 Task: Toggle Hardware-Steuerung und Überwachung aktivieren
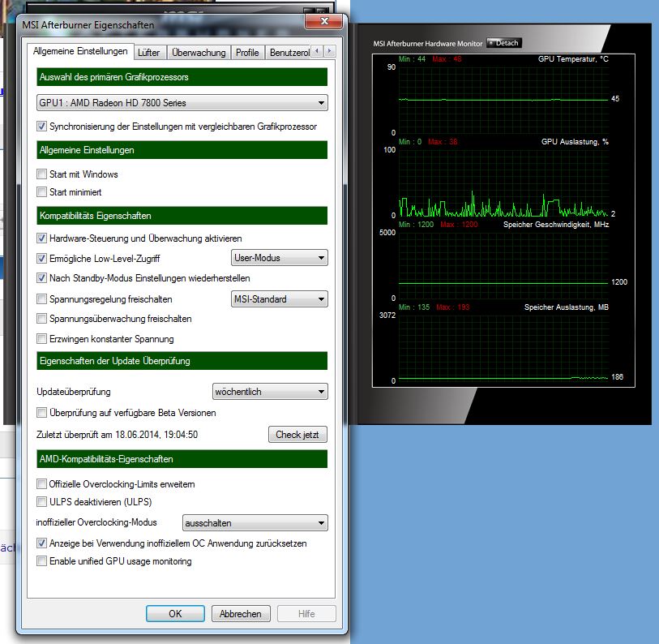coord(41,238)
